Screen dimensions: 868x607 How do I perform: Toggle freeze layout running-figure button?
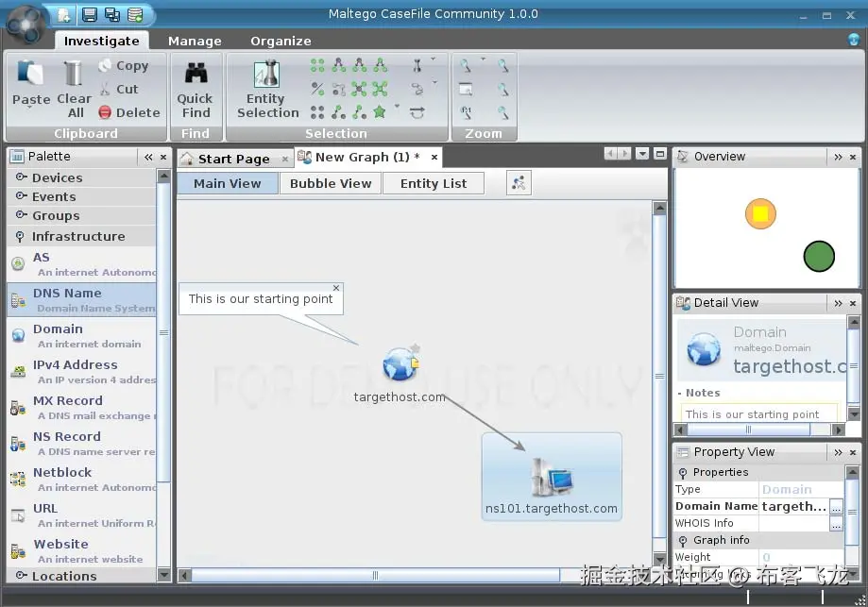click(519, 183)
